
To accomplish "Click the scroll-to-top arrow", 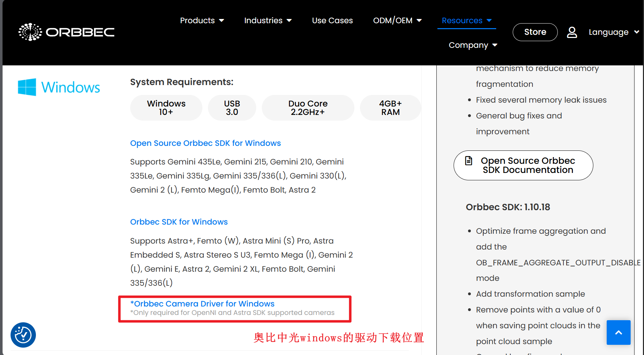I will 619,333.
